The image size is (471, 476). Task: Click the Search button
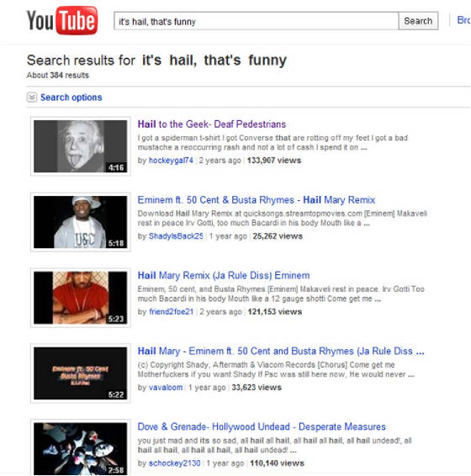coord(418,21)
